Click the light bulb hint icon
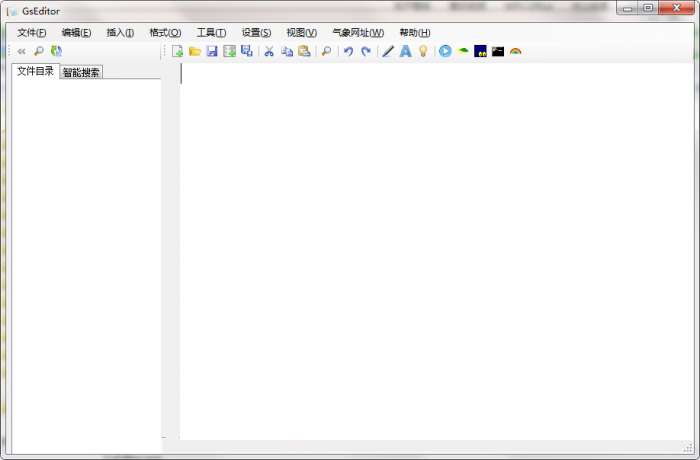700x460 pixels. (423, 51)
